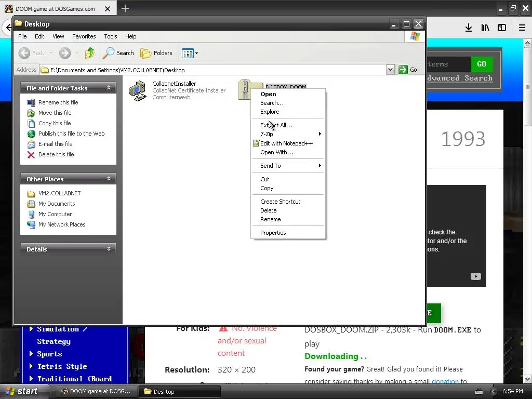The width and height of the screenshot is (532, 399).
Task: Click the Desktop taskbar button
Action: pos(180,392)
